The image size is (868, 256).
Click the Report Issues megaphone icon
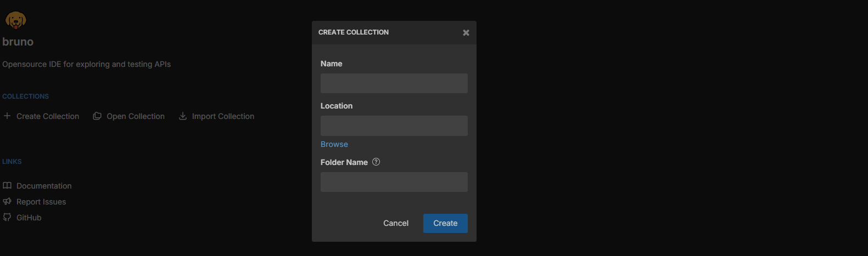tap(7, 202)
